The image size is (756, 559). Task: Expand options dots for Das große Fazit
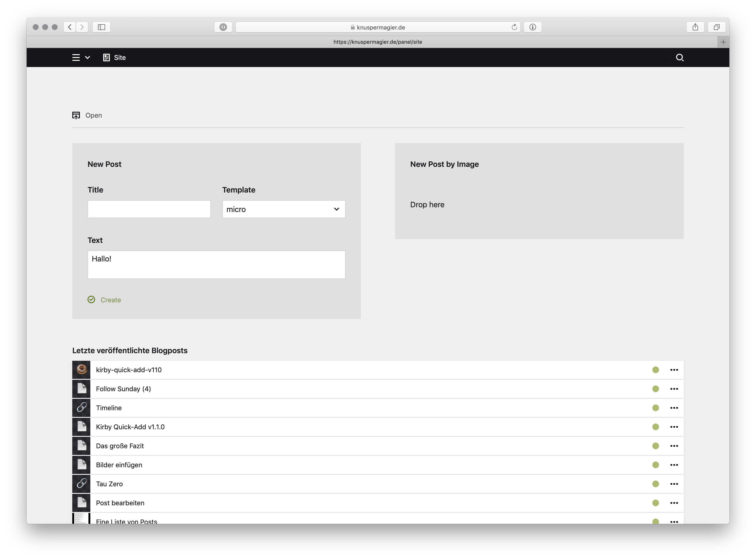[674, 446]
